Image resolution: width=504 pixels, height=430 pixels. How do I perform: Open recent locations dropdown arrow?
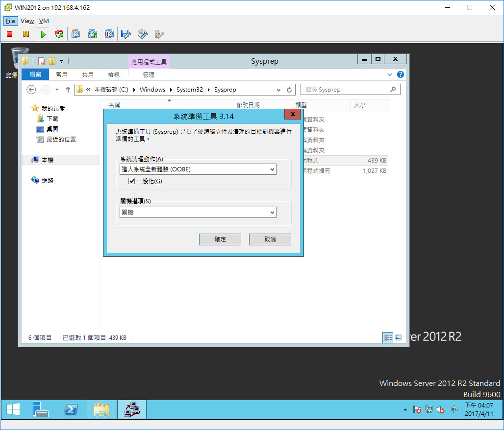[57, 90]
